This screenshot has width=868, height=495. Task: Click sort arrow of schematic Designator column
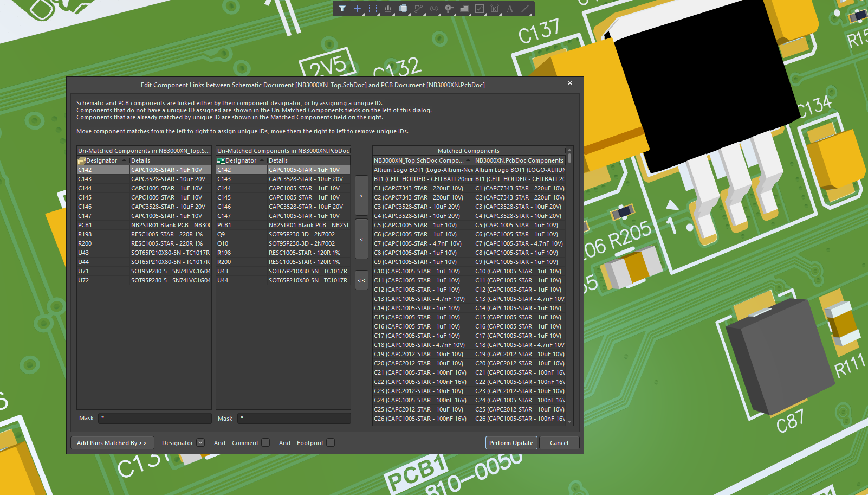124,160
